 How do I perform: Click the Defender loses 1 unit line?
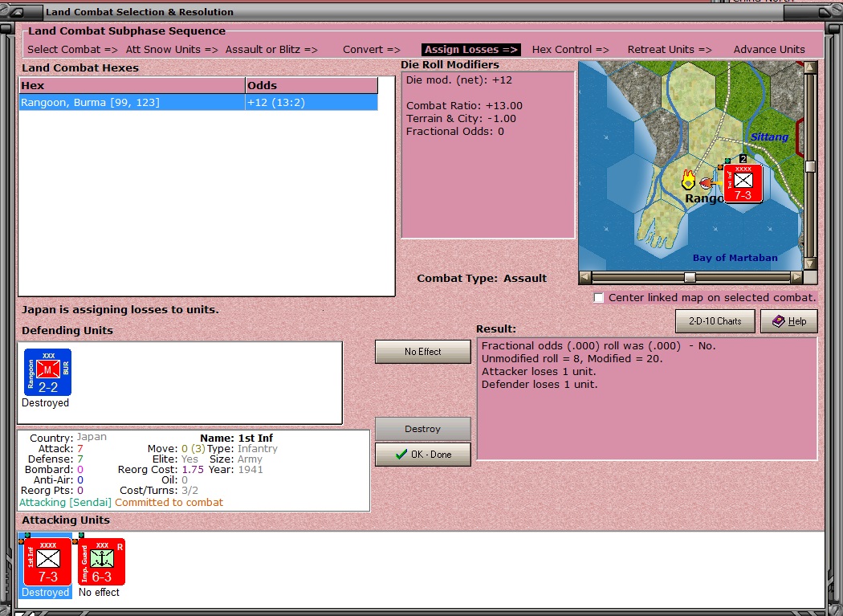(540, 385)
